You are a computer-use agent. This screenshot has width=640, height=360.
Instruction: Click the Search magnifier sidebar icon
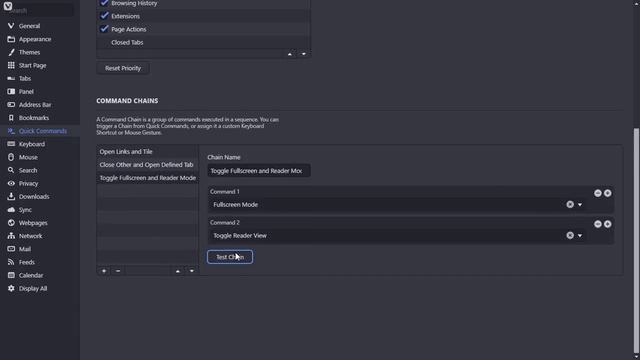pyautogui.click(x=11, y=170)
